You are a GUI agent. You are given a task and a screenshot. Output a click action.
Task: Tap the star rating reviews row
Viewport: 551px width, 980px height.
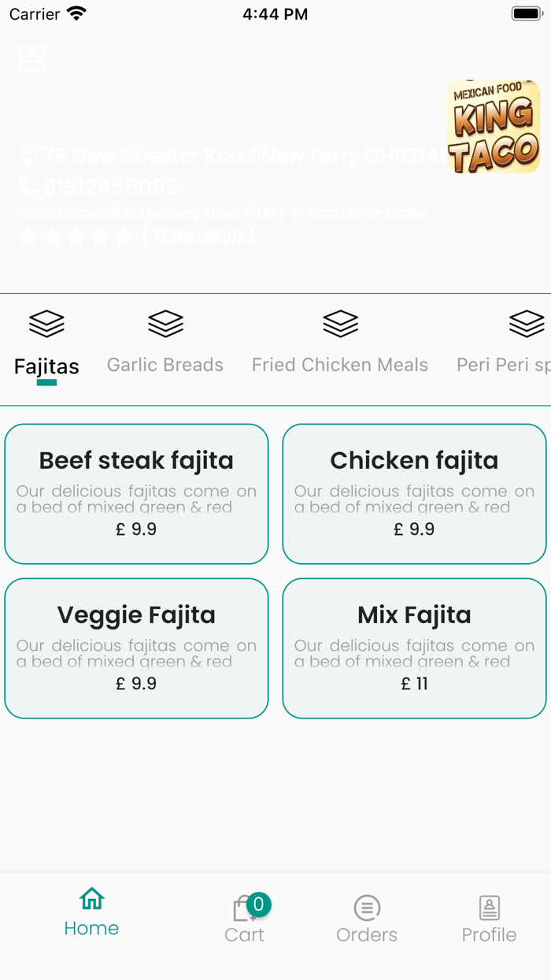(x=135, y=236)
